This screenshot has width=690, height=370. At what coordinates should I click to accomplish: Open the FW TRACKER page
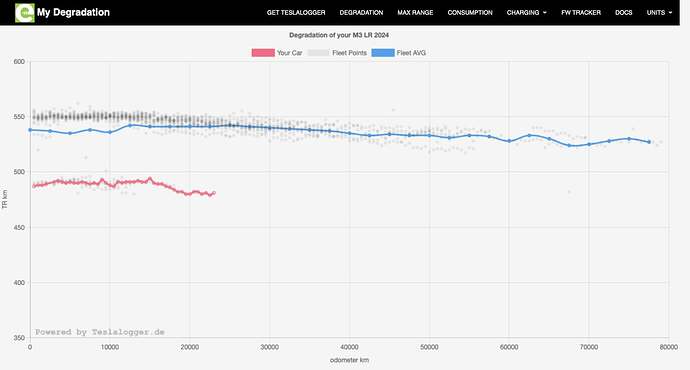(581, 13)
